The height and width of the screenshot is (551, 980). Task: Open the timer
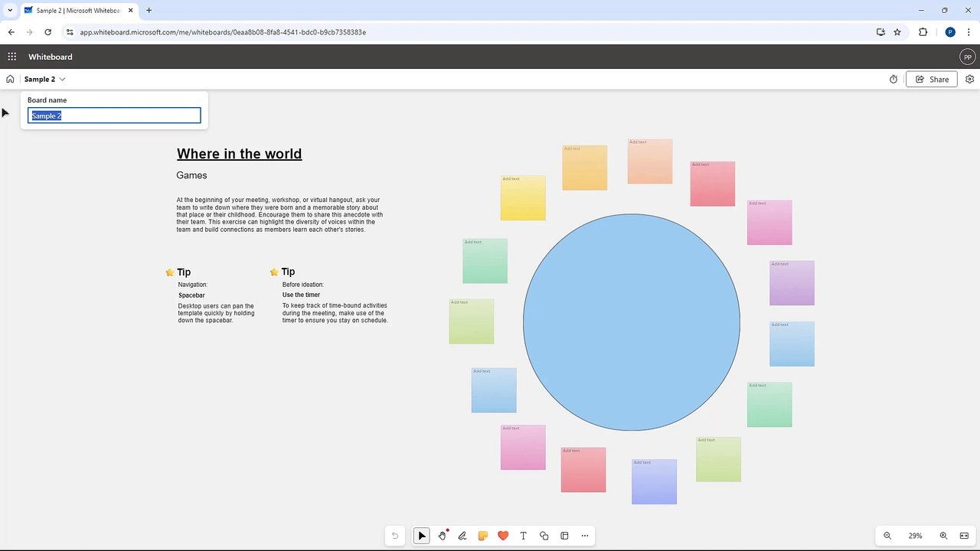(x=893, y=79)
